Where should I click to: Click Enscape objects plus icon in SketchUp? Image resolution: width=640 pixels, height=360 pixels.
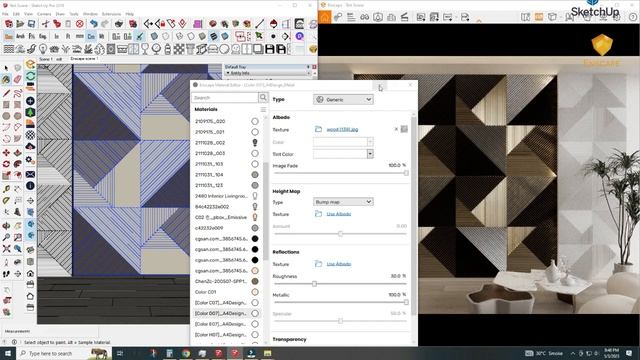click(x=30, y=101)
